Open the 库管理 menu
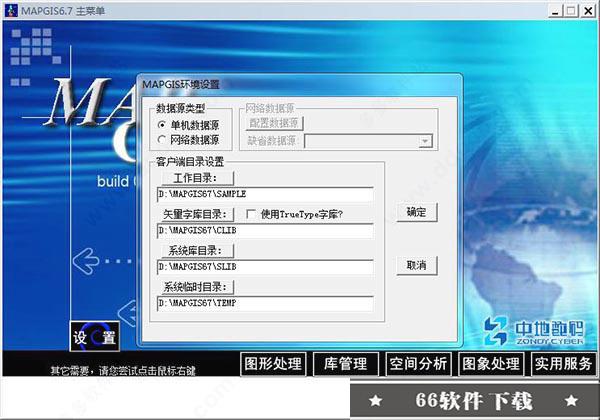This screenshot has height=420, width=600. (x=346, y=363)
